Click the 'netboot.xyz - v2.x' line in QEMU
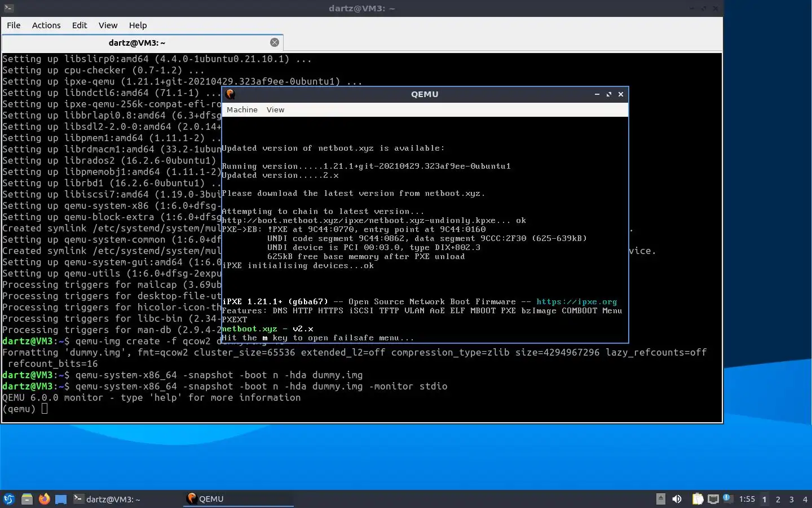The image size is (812, 508). (267, 329)
